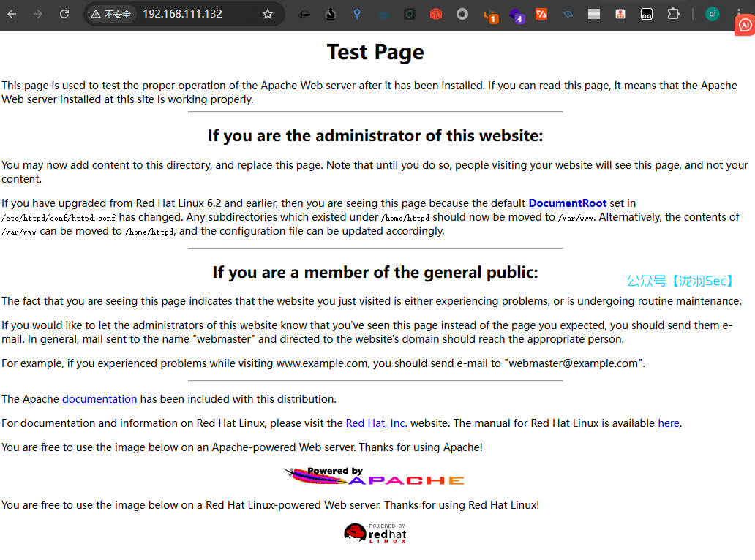
Task: Open the Extensions puzzle piece menu
Action: [x=673, y=14]
